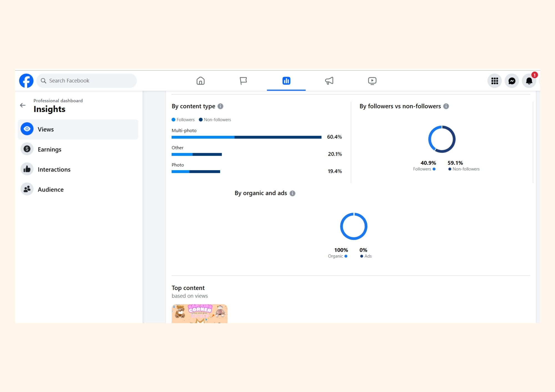Click the Facebook logo icon
Viewport: 555px width, 392px height.
point(26,81)
